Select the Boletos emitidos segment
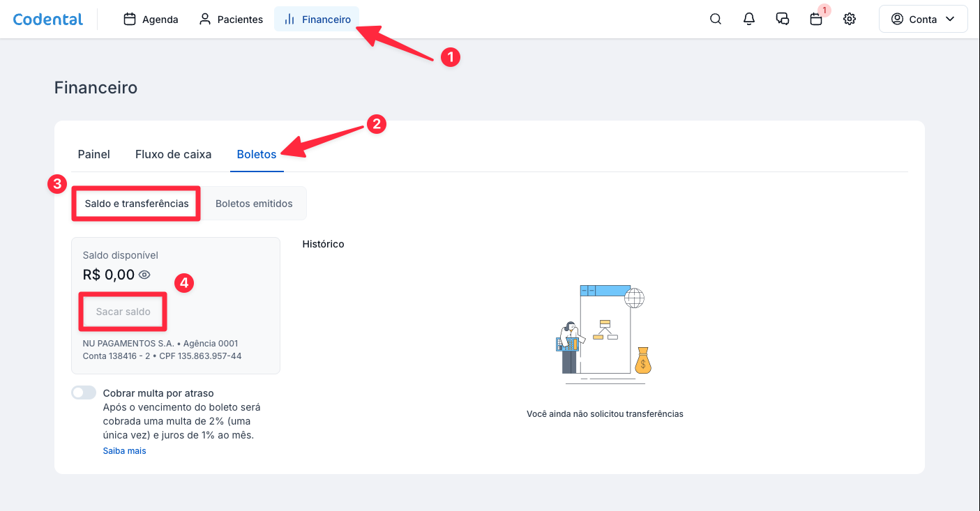The width and height of the screenshot is (980, 511). (254, 204)
